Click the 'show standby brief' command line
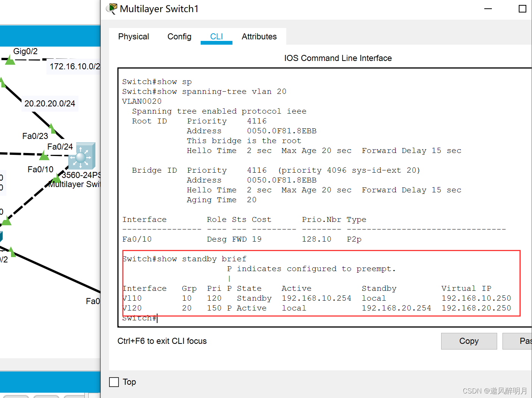Viewport: 532px width, 398px height. [x=184, y=259]
